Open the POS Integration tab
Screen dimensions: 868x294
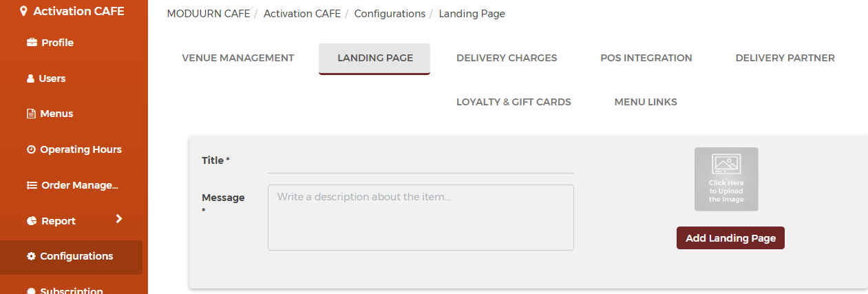coord(646,58)
